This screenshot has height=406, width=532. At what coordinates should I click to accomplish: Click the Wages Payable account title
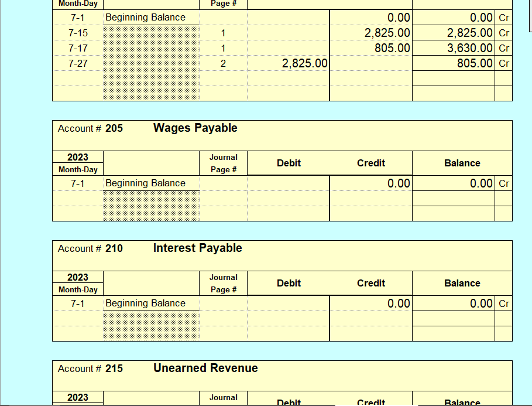pyautogui.click(x=194, y=128)
